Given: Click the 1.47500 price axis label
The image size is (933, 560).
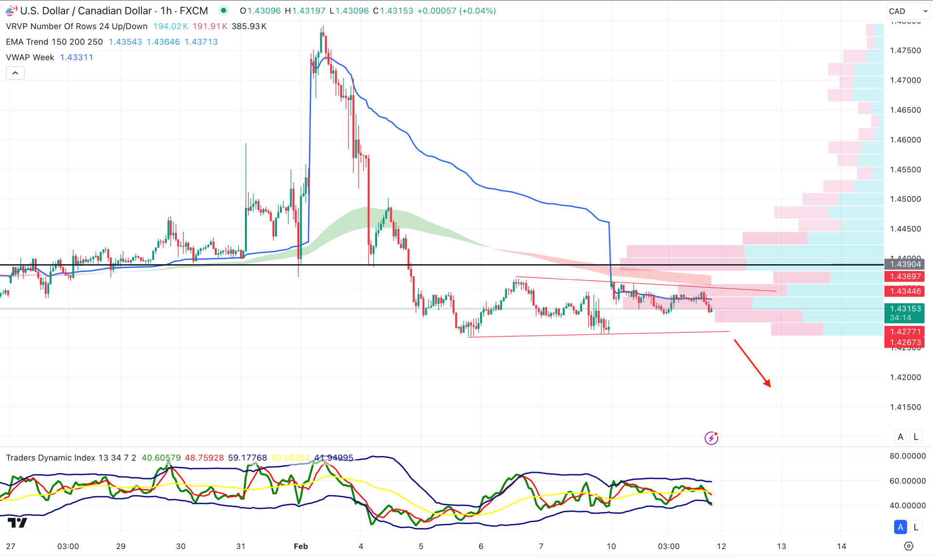Looking at the screenshot, I should click(905, 51).
